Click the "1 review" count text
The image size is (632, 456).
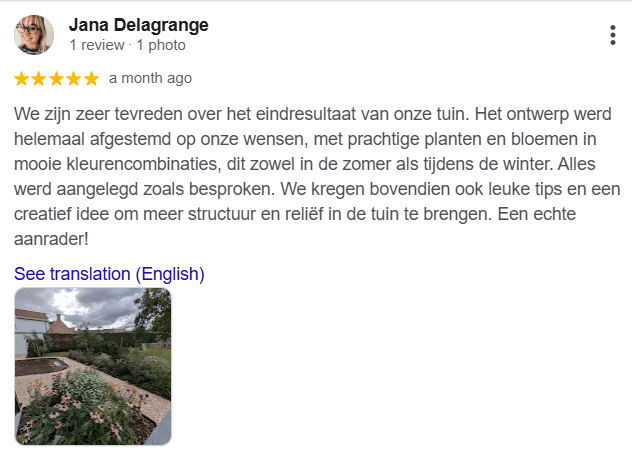(x=98, y=45)
